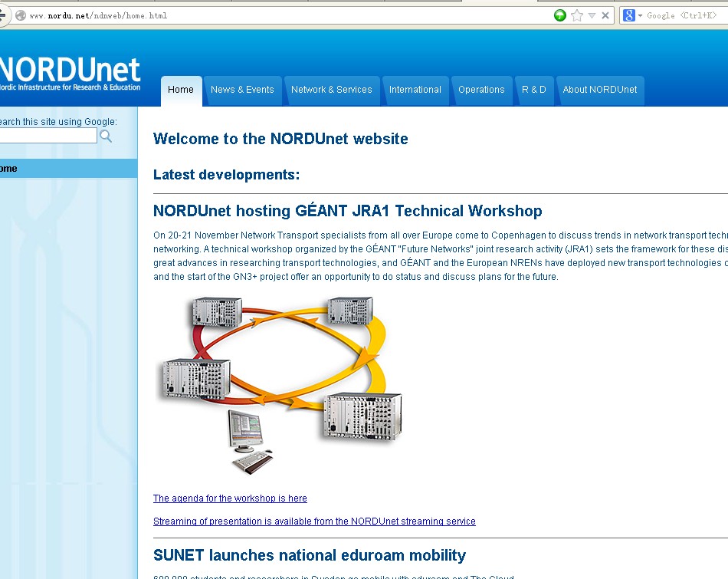Open the Operations tab
Image resolution: width=728 pixels, height=579 pixels.
(x=481, y=90)
